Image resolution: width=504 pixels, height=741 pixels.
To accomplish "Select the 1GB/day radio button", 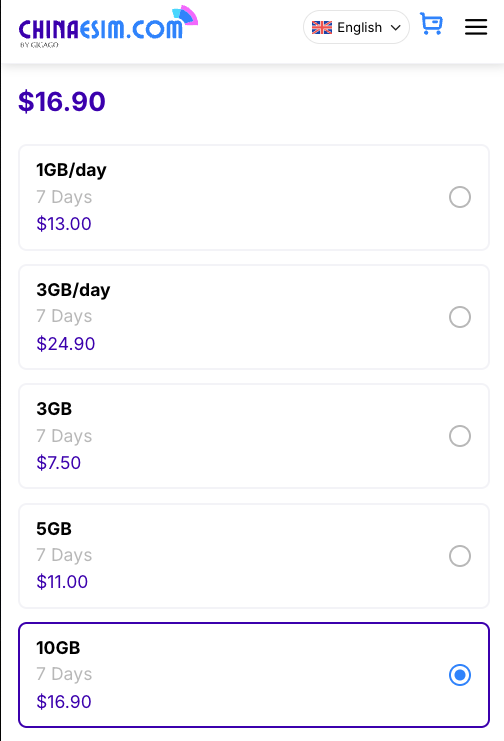I will point(460,197).
